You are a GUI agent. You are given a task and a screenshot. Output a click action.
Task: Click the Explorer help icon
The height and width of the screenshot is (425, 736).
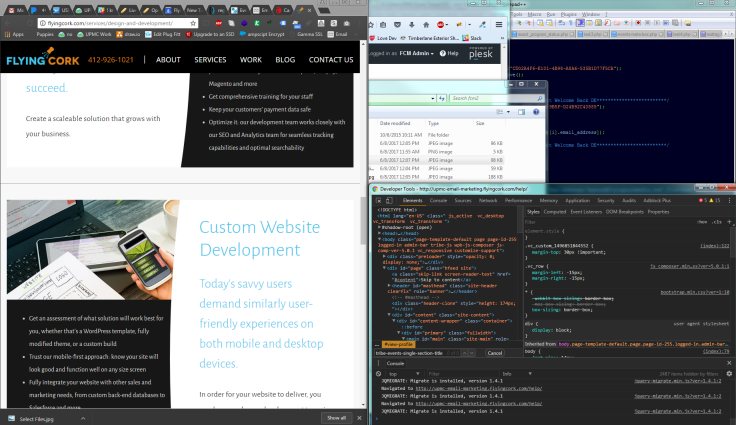tap(536, 112)
